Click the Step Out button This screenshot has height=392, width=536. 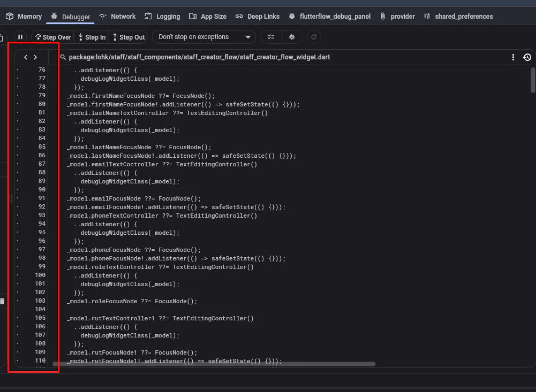click(x=128, y=37)
